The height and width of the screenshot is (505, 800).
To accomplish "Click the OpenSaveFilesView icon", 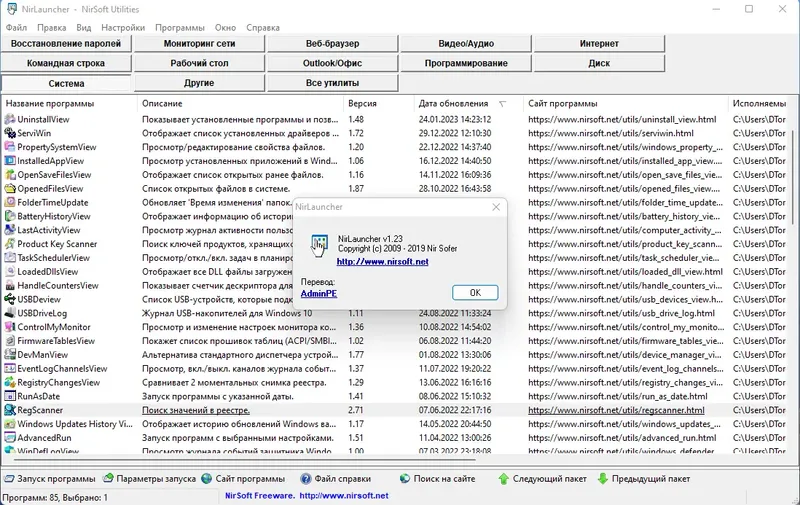I will tap(10, 174).
